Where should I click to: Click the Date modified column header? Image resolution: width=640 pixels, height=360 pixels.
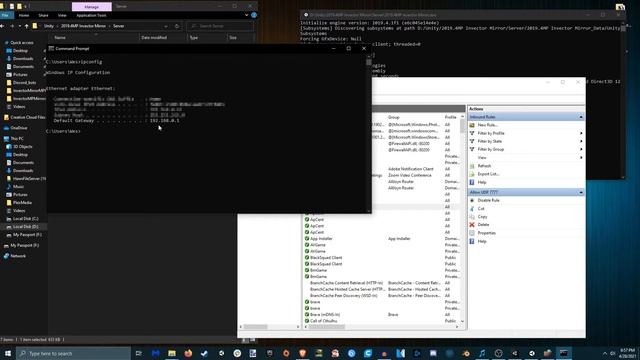pyautogui.click(x=154, y=38)
